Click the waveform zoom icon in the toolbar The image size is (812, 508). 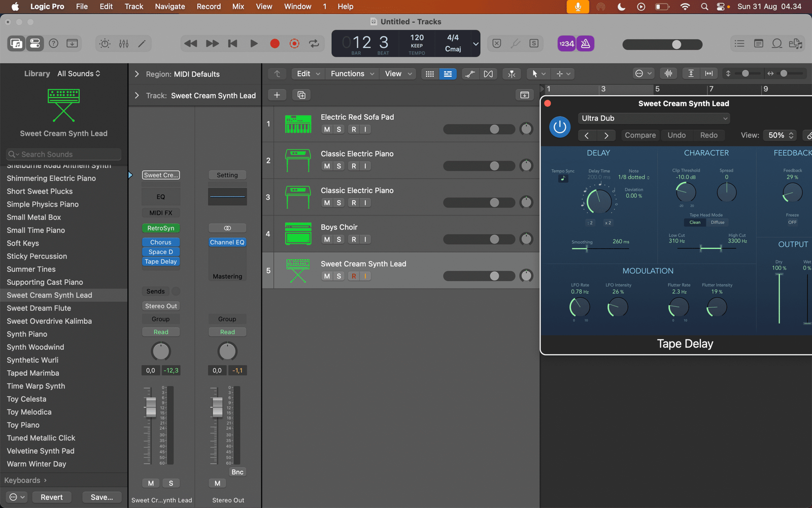[x=668, y=73]
